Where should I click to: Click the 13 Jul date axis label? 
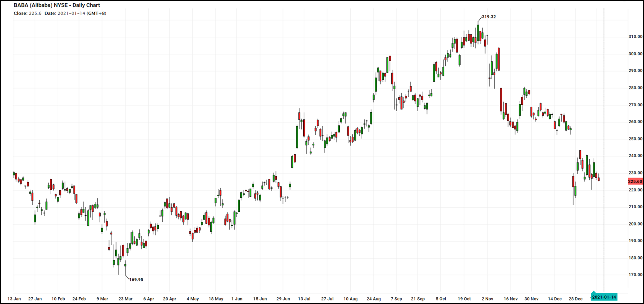click(x=304, y=299)
